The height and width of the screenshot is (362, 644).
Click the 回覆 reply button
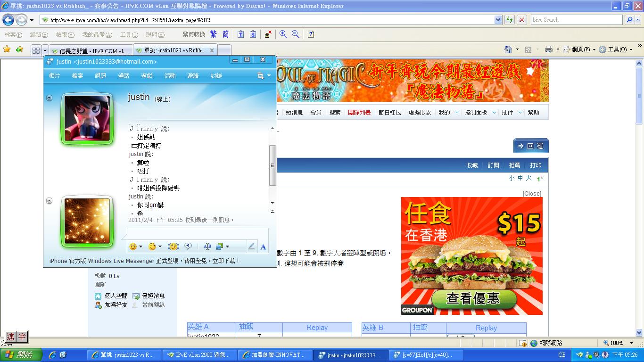(x=531, y=146)
